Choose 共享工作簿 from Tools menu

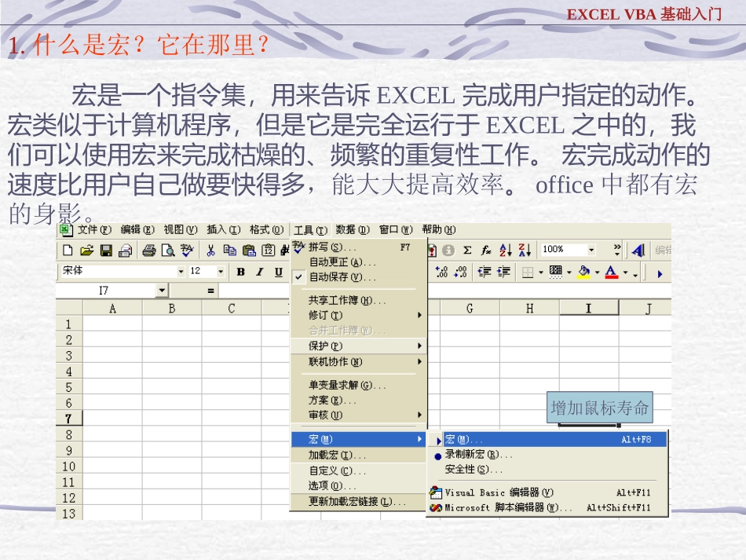pos(358,301)
